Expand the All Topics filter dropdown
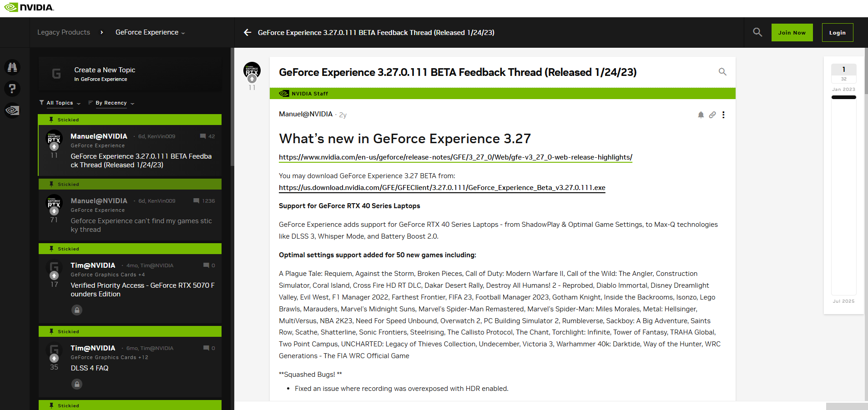Viewport: 868px width, 410px height. click(60, 103)
